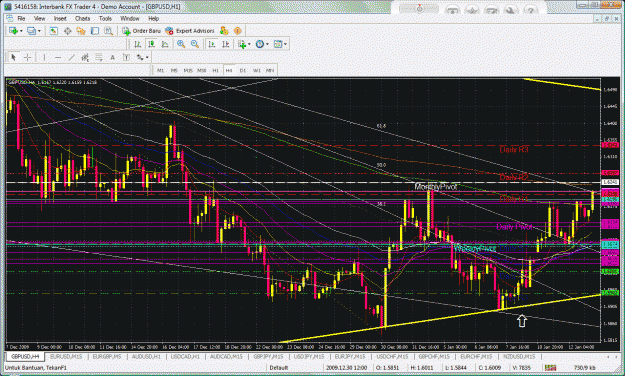Open the Indicators list icon

pos(242,44)
